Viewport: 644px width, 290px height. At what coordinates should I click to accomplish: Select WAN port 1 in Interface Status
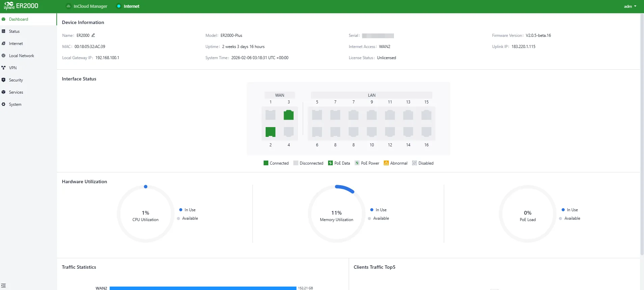tap(270, 115)
